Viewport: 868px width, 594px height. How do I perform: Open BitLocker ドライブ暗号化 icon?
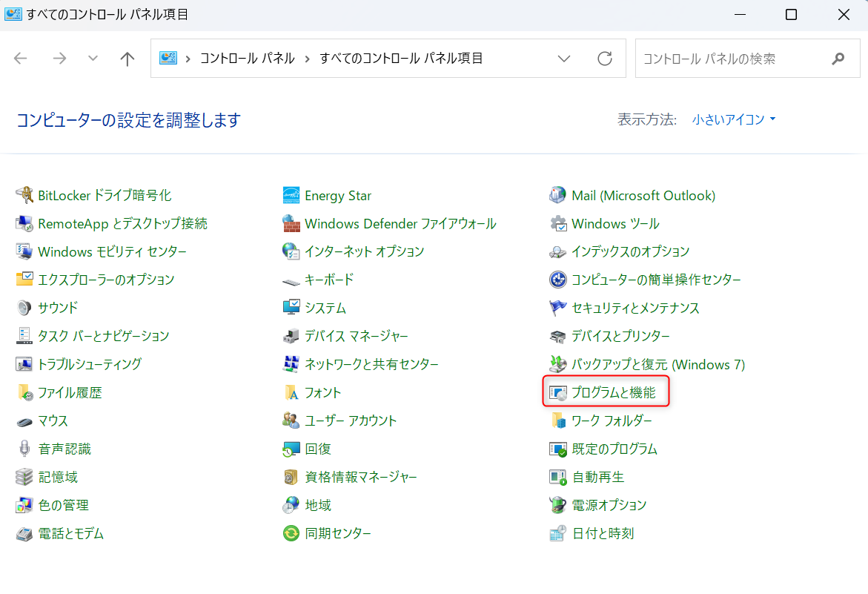coord(24,196)
